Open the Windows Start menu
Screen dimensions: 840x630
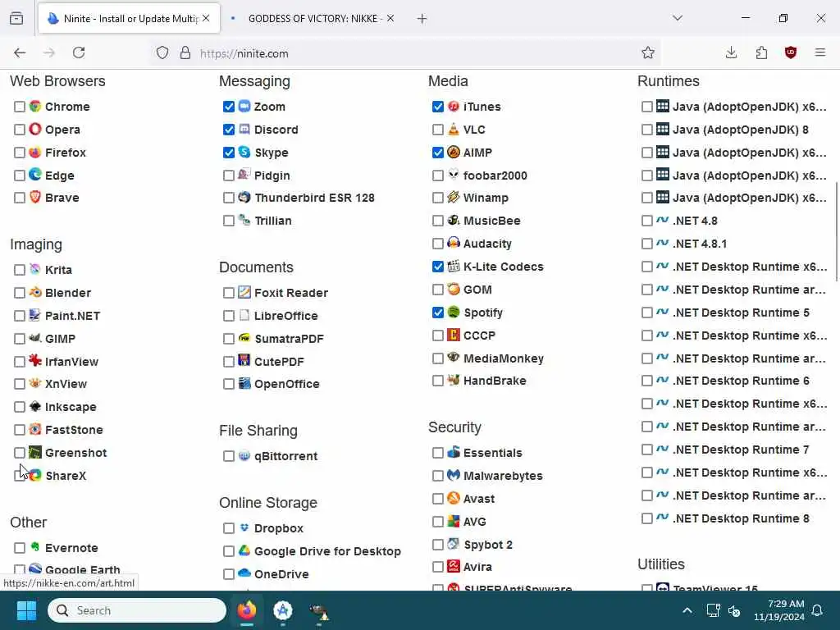(26, 610)
